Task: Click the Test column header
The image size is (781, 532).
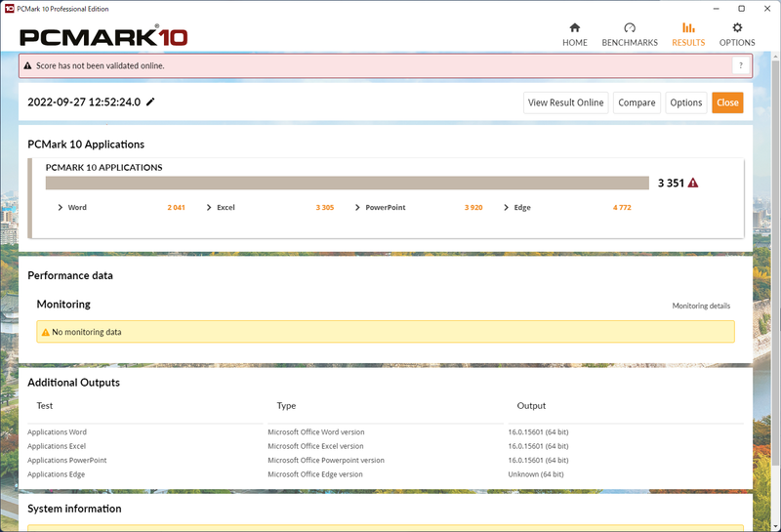Action: 44,405
